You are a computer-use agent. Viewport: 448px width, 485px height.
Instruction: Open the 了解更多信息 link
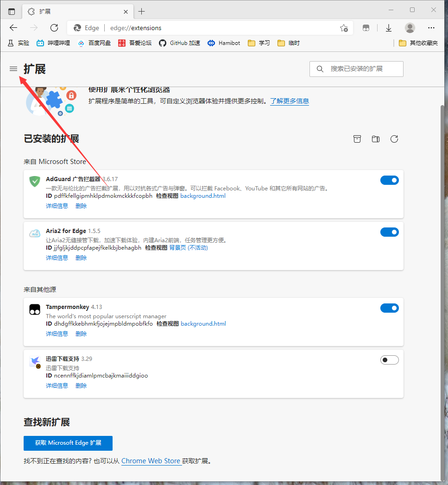pos(290,101)
